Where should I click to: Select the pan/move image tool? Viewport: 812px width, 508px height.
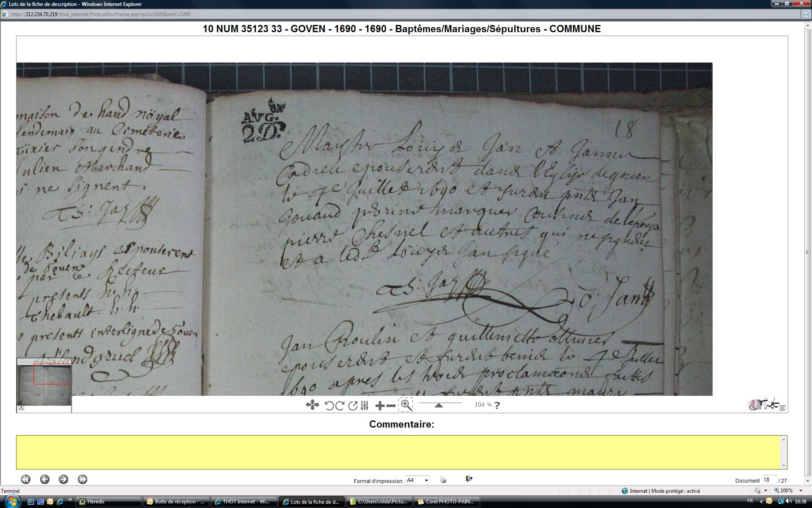pyautogui.click(x=312, y=405)
